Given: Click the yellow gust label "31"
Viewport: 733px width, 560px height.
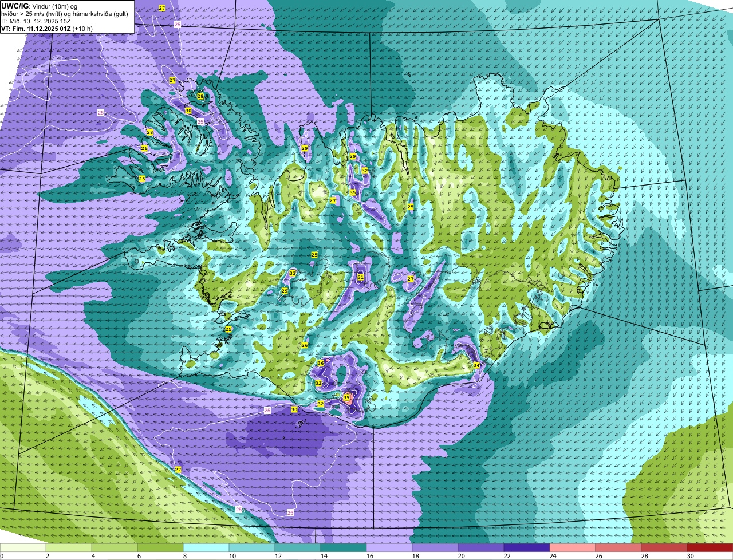Looking at the screenshot, I should [x=361, y=277].
